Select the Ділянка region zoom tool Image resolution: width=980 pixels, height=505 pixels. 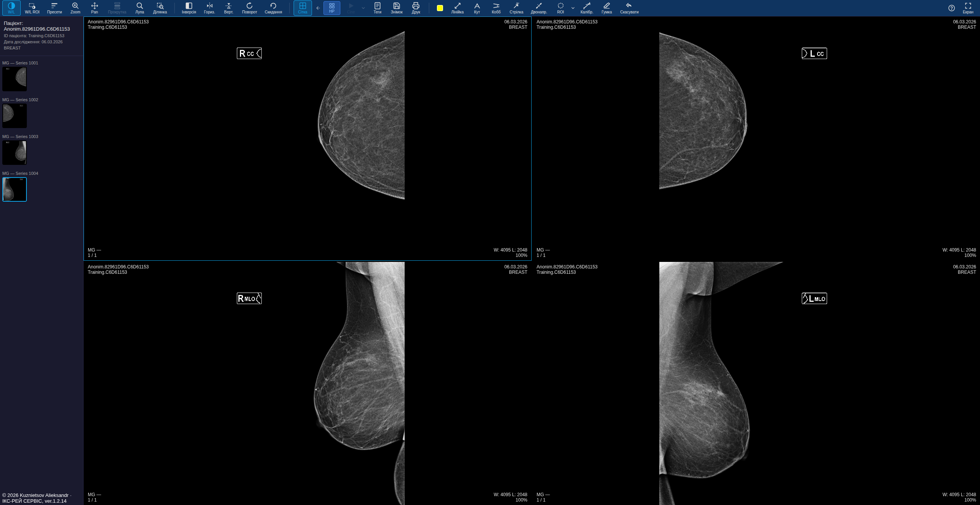pos(160,8)
